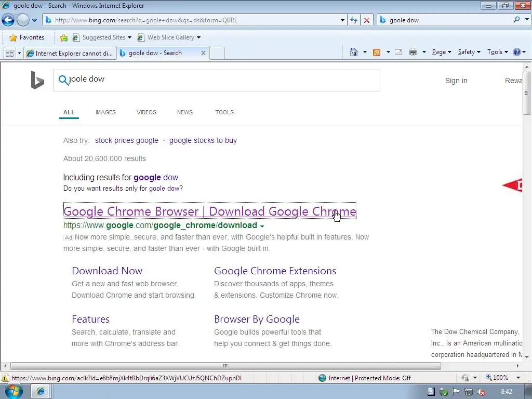Click the network tray icon
Screen dimensions: 532x399
(468, 392)
